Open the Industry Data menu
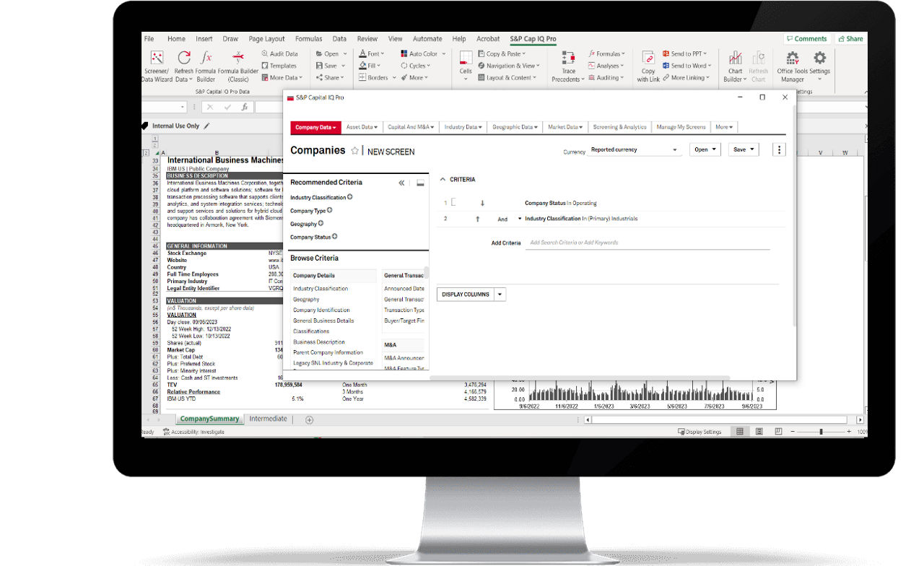 coord(463,127)
